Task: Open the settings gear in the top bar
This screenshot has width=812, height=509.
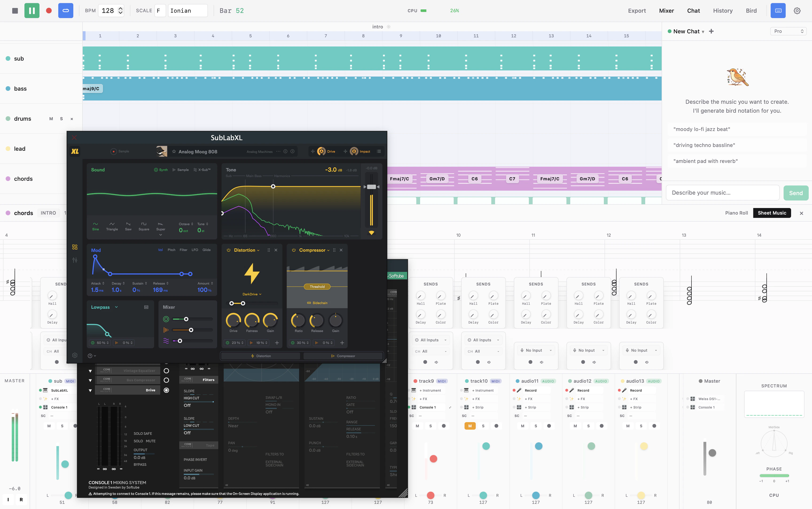Action: click(797, 10)
